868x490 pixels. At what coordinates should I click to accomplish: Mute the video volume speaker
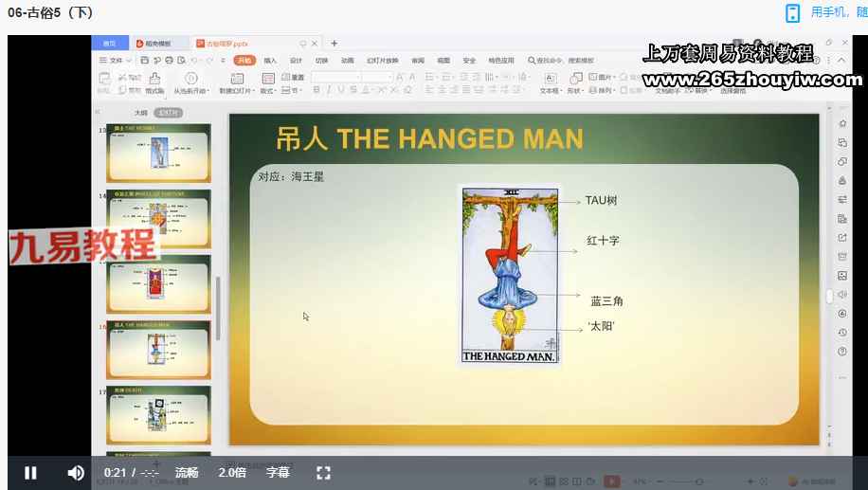[76, 473]
